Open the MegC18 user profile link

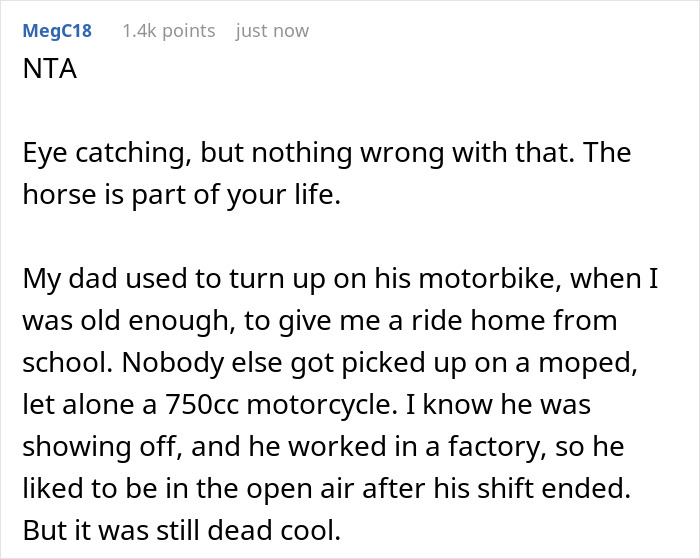click(x=55, y=31)
